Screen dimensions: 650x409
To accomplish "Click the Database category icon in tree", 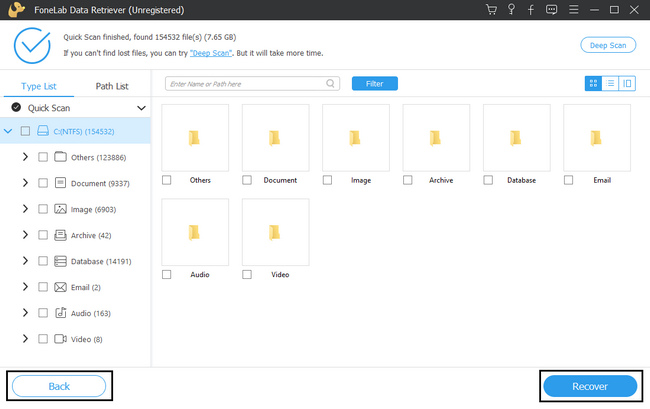I will coord(61,261).
